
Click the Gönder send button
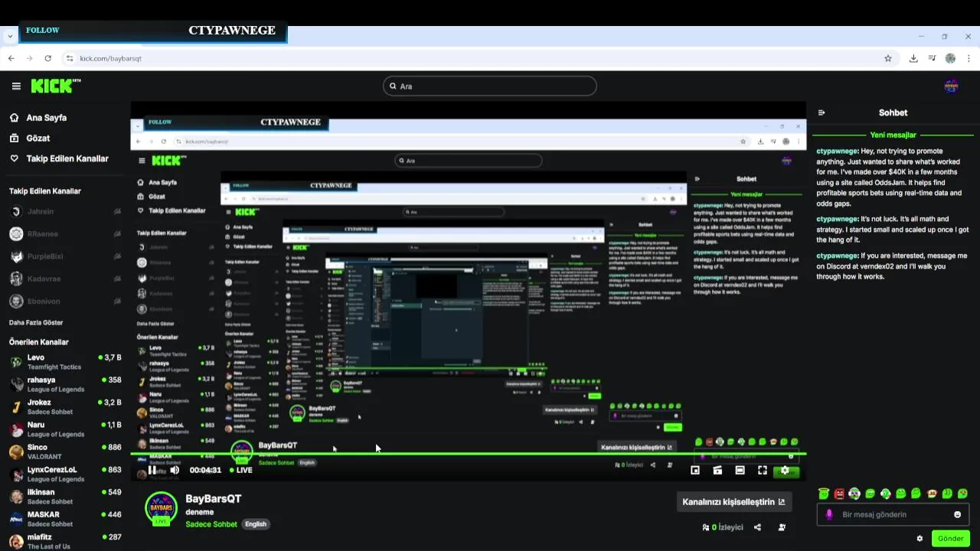pos(950,538)
